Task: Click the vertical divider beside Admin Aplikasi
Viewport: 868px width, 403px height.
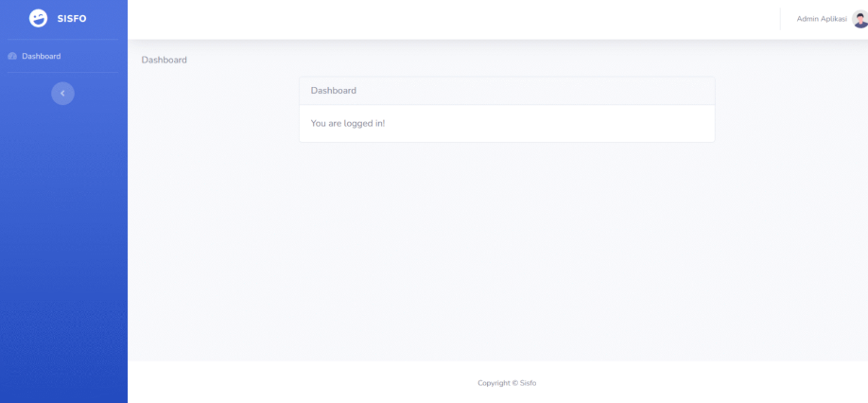Action: [x=780, y=19]
